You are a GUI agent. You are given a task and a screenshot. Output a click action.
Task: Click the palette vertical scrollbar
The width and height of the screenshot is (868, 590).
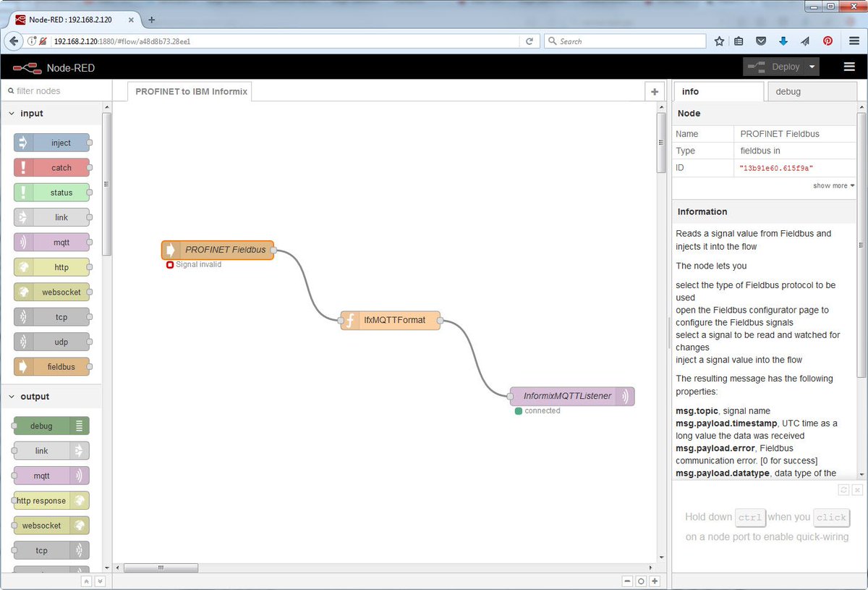[107, 183]
